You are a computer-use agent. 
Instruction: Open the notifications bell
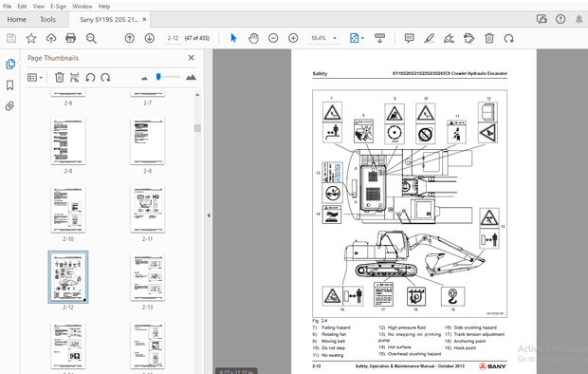click(x=579, y=19)
